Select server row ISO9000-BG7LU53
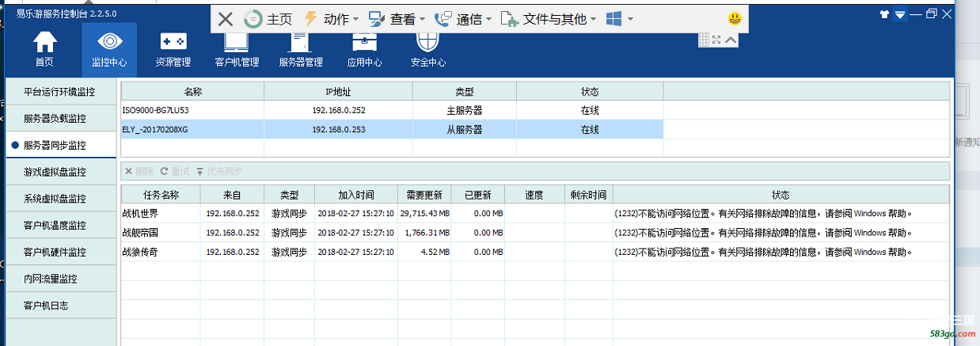The image size is (980, 346). (392, 110)
